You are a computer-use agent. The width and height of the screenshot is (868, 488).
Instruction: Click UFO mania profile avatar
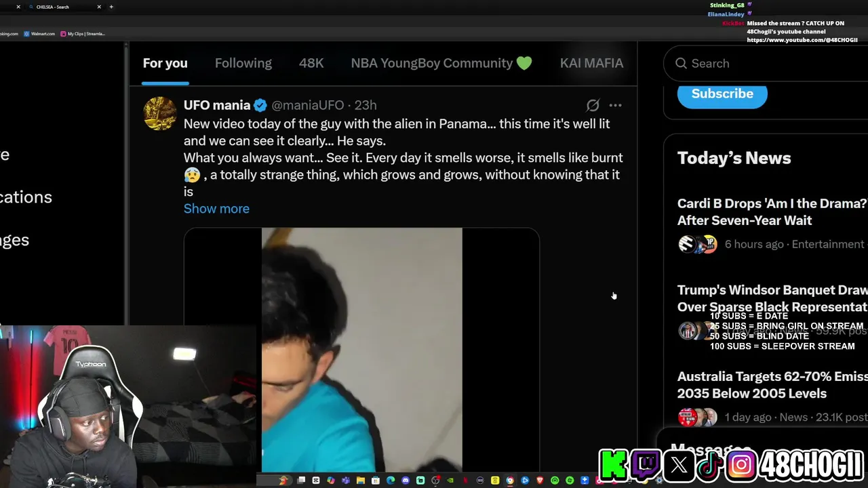tap(160, 113)
